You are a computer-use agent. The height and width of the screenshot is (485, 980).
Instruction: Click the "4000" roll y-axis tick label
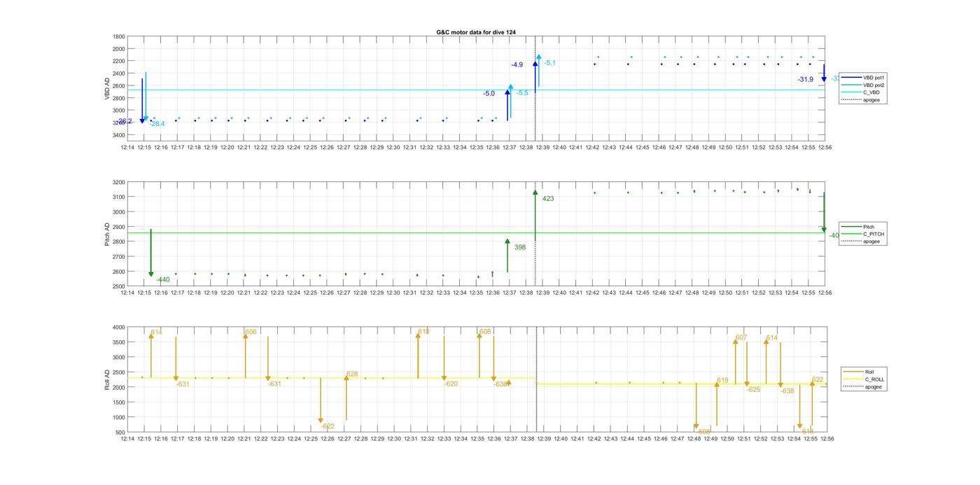tap(119, 328)
